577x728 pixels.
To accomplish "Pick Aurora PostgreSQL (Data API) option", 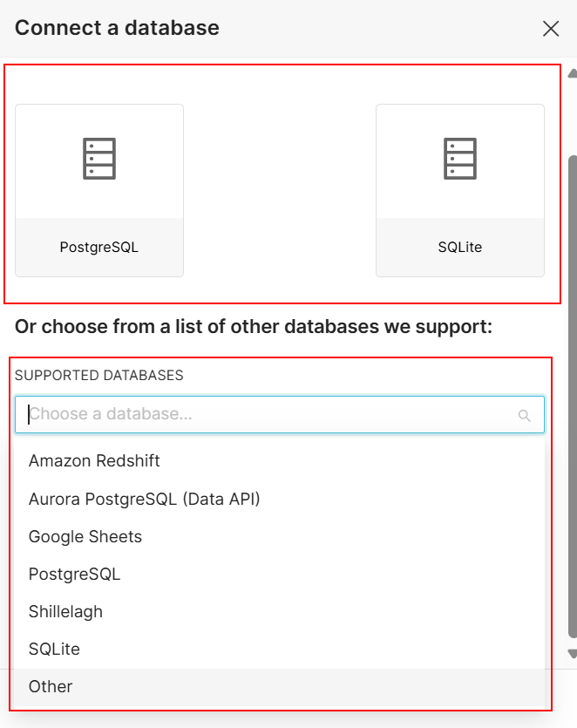I will 144,499.
